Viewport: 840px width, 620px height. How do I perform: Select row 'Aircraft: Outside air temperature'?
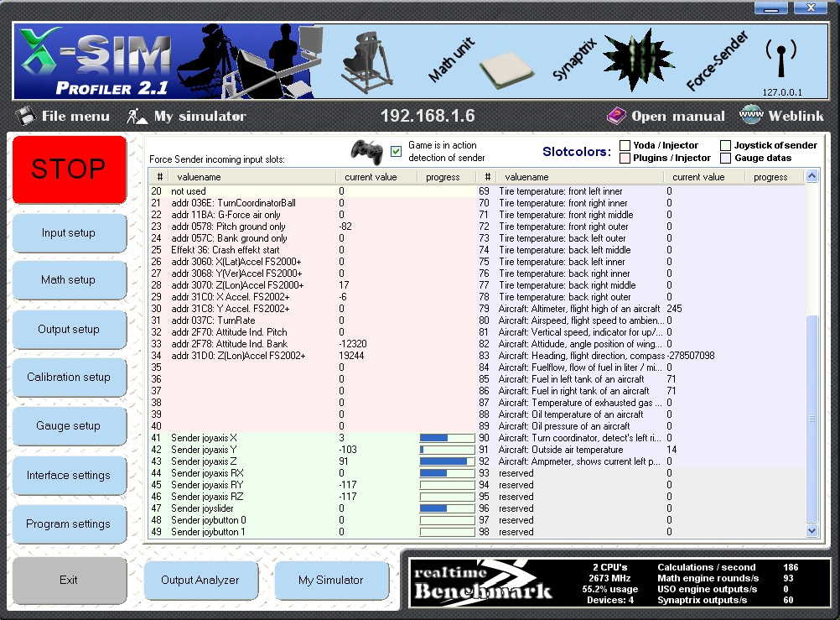pyautogui.click(x=640, y=450)
